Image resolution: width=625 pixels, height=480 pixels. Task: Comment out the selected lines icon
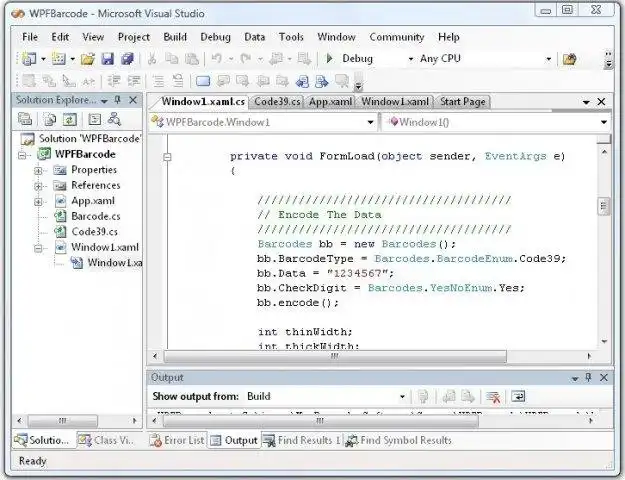coord(158,81)
